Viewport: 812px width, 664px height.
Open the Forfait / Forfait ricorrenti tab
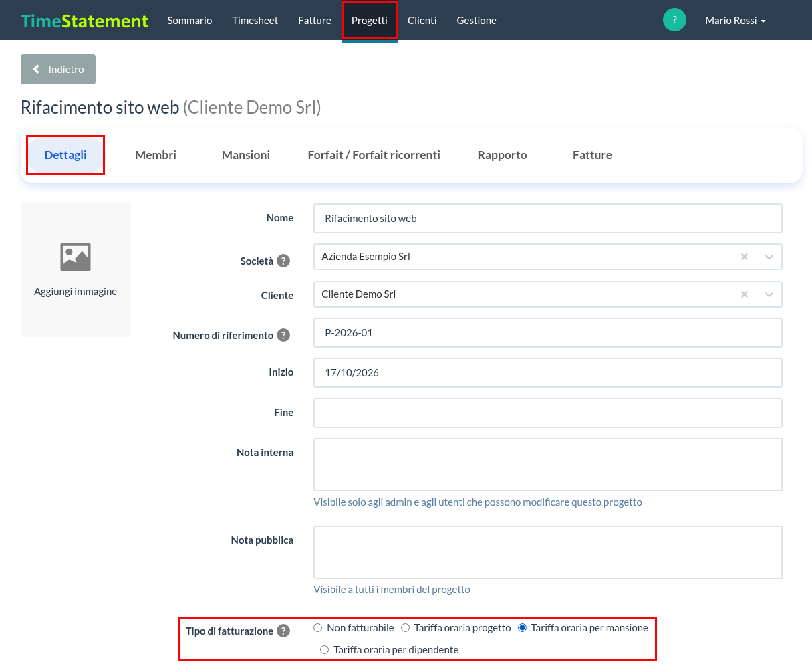tap(374, 155)
